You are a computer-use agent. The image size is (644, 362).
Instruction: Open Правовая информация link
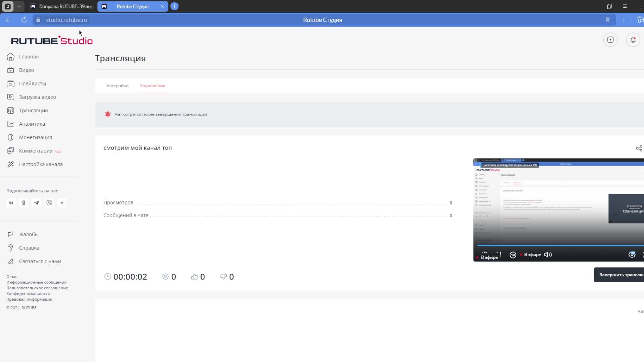(29, 299)
